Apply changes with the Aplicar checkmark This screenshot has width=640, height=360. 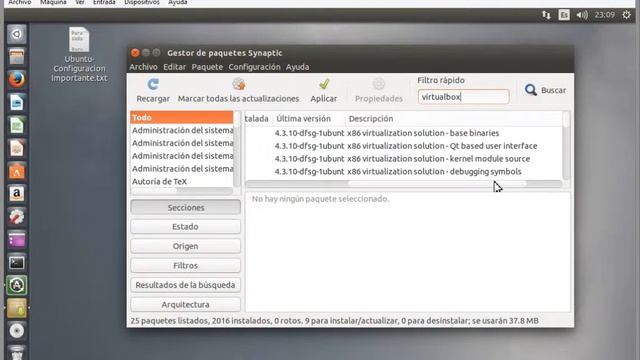[x=324, y=84]
